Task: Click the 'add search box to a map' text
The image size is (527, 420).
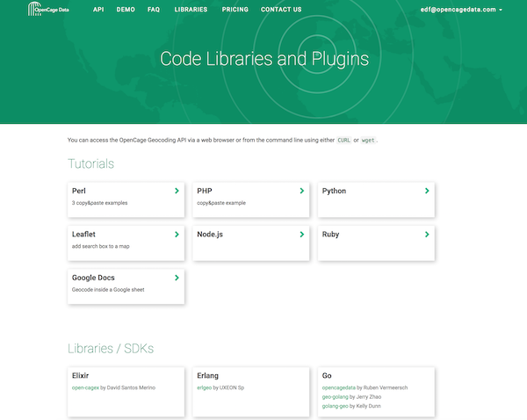Action: click(x=100, y=246)
